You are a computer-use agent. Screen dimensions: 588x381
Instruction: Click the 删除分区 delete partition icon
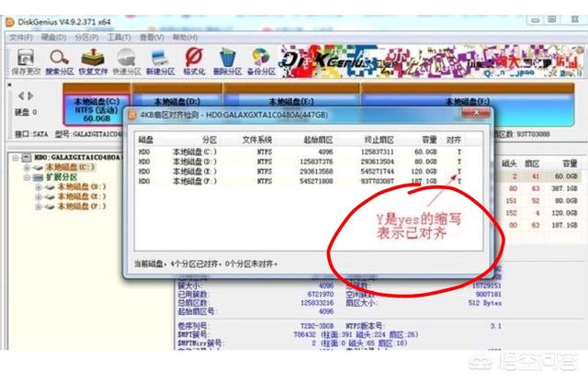point(227,62)
